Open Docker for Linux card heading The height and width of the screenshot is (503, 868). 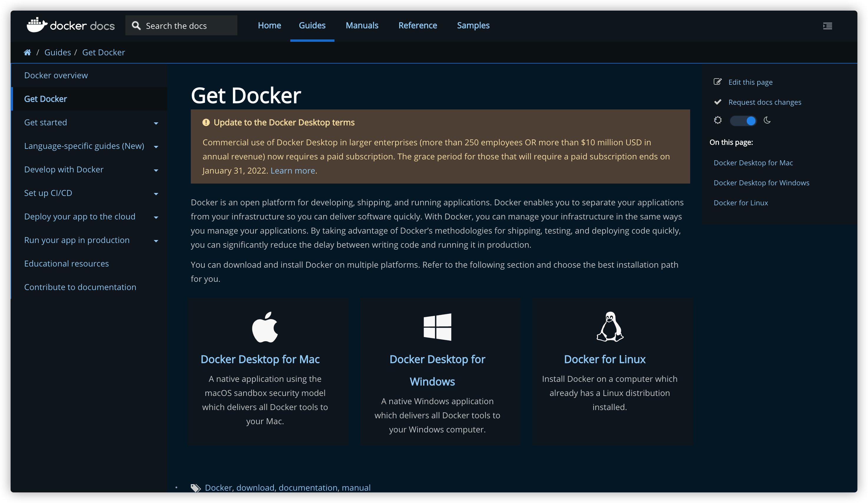604,359
